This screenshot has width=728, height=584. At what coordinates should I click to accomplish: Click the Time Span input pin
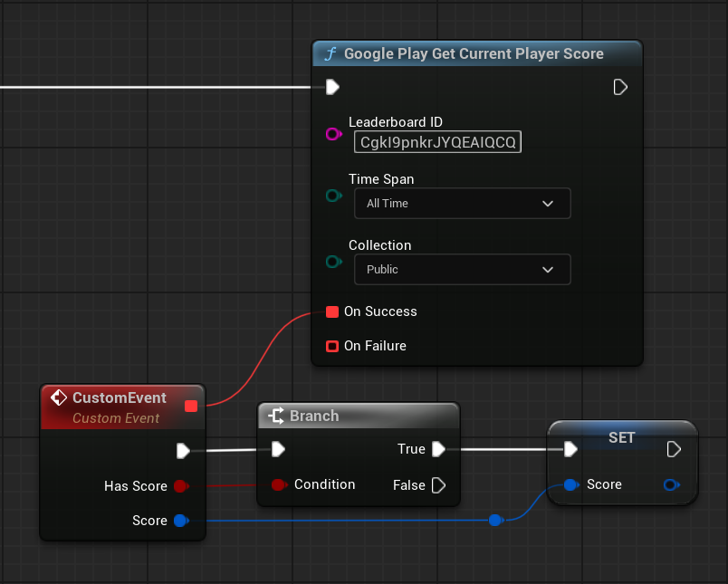click(x=333, y=196)
